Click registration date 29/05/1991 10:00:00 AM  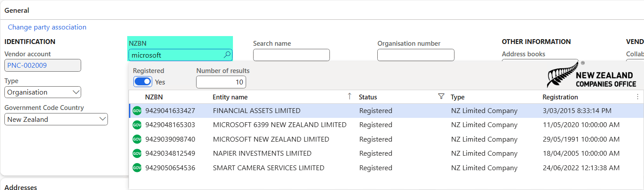coord(581,139)
